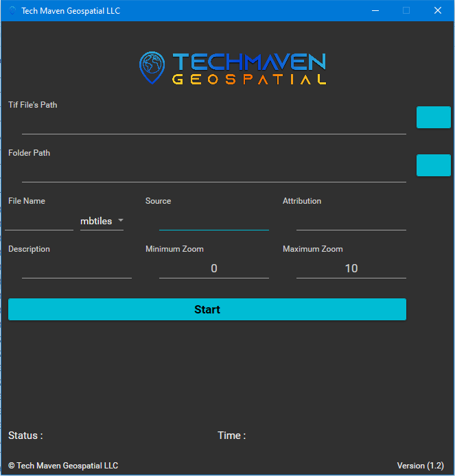Click the Minimum Zoom field showing 0
The width and height of the screenshot is (455, 476).
click(x=214, y=269)
